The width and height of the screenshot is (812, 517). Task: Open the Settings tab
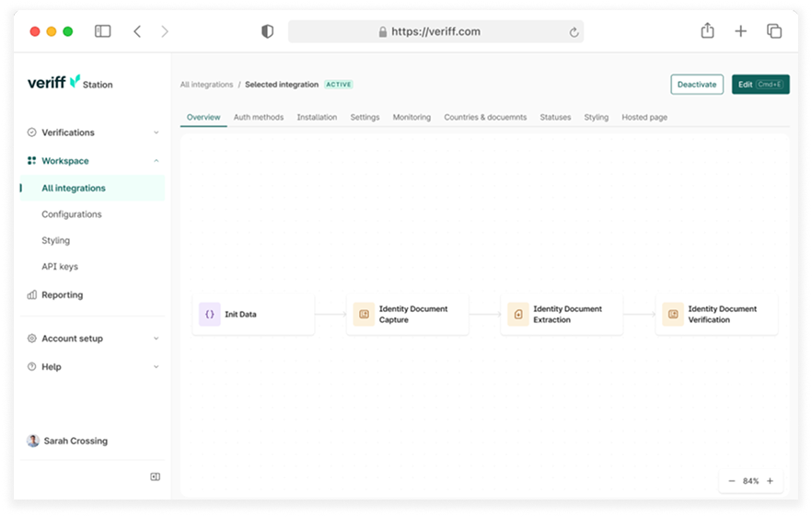pos(365,117)
